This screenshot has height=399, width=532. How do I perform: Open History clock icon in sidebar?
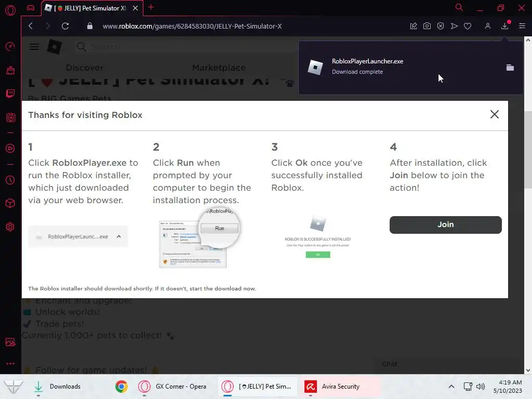pyautogui.click(x=10, y=180)
